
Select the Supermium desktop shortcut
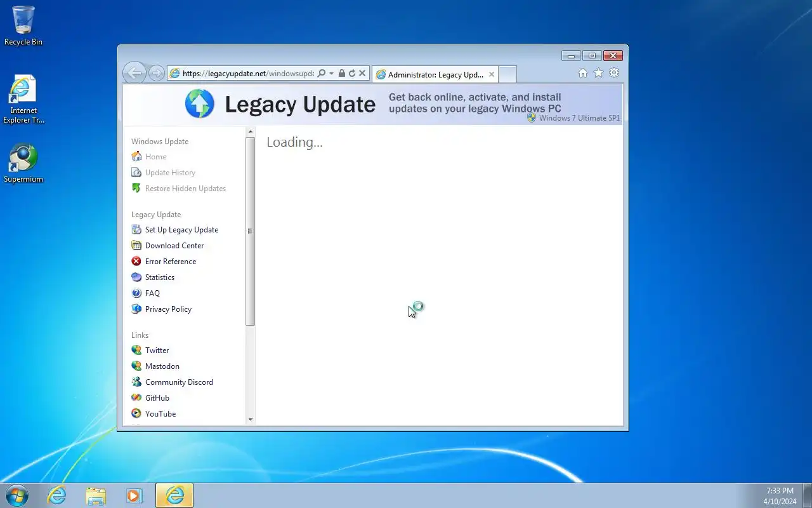(x=23, y=163)
